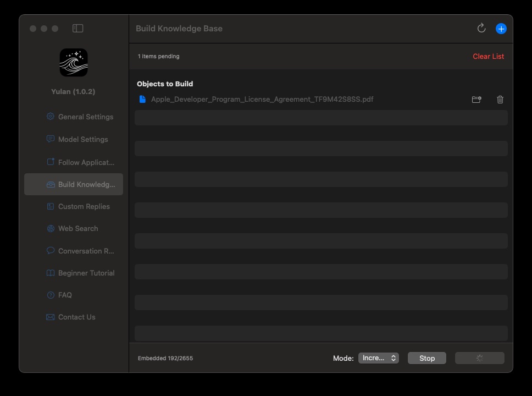The image size is (532, 396).
Task: Click the Beginner Tutorial book icon
Action: point(50,273)
